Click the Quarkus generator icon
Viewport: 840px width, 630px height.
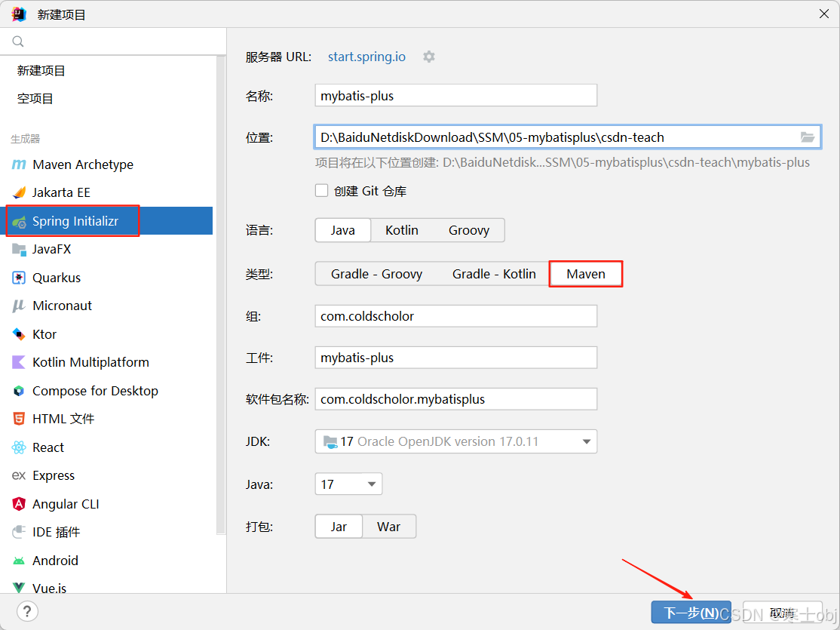(19, 278)
